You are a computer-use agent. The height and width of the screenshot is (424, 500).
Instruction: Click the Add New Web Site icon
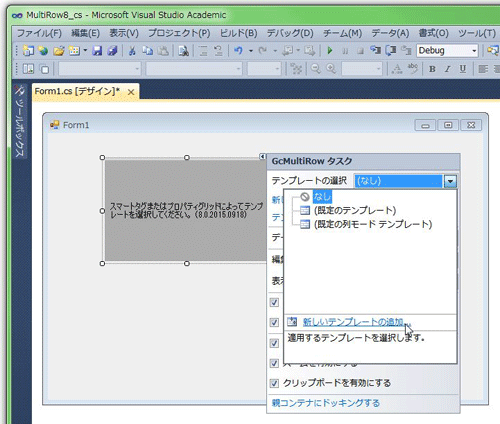[x=43, y=51]
